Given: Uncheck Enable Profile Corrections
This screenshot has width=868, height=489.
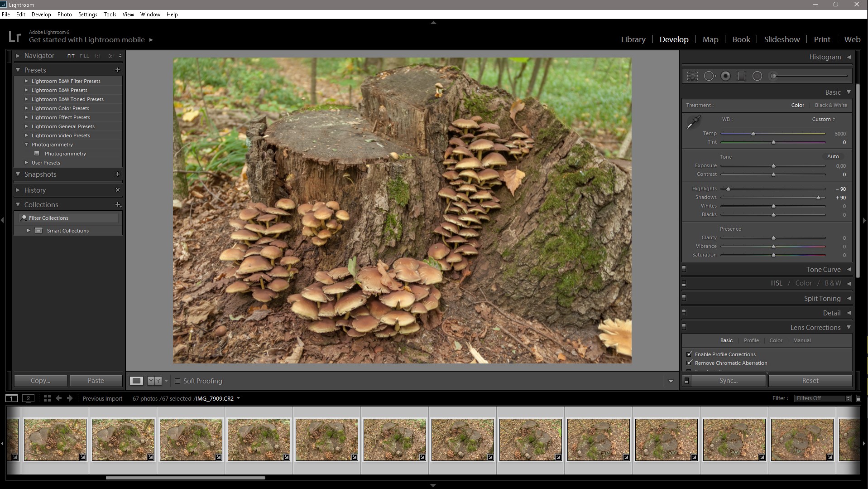Looking at the screenshot, I should click(690, 354).
